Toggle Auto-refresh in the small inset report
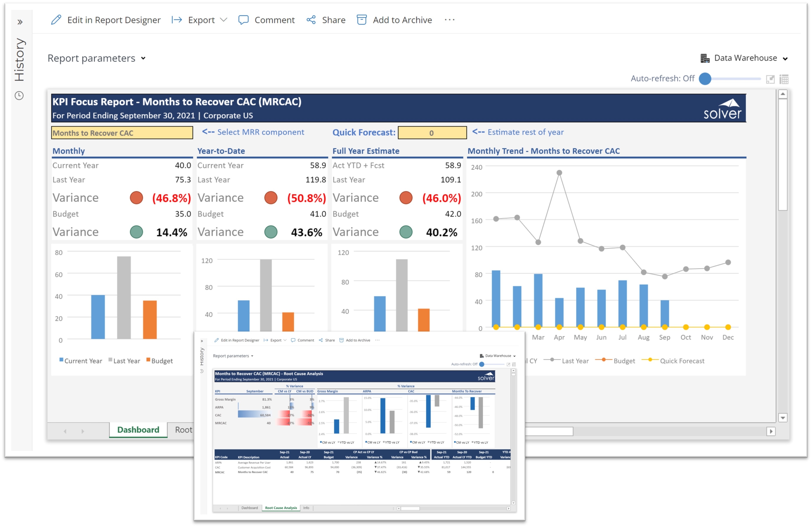812x527 pixels. 482,364
